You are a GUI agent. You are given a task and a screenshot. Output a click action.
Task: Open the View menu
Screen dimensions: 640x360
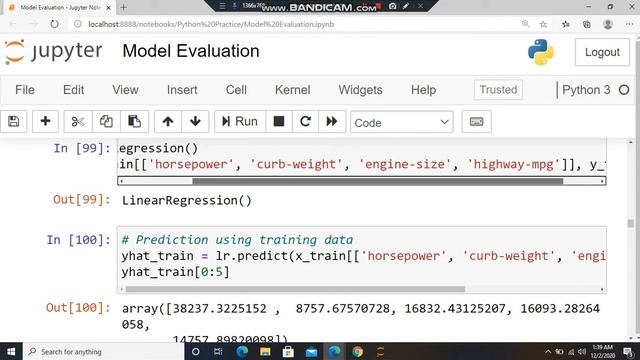(125, 90)
